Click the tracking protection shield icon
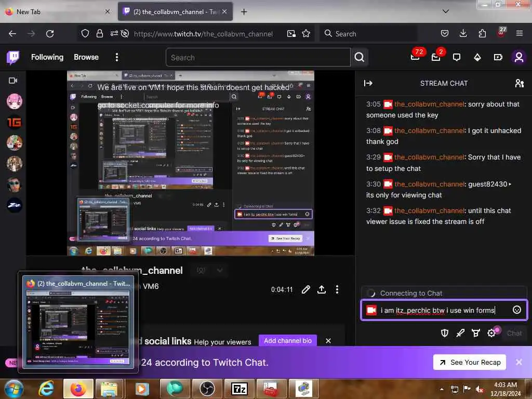The image size is (532, 399). pyautogui.click(x=85, y=33)
